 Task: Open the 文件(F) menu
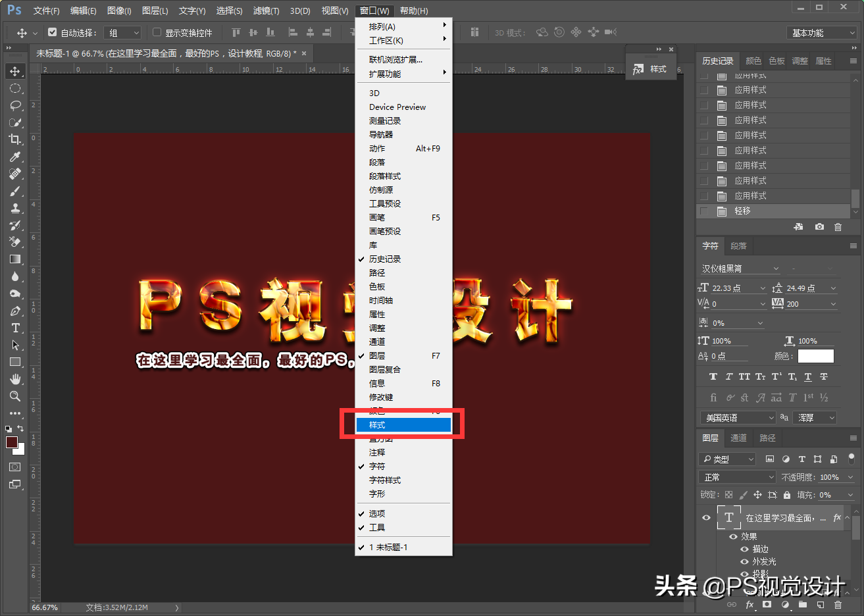[x=46, y=11]
